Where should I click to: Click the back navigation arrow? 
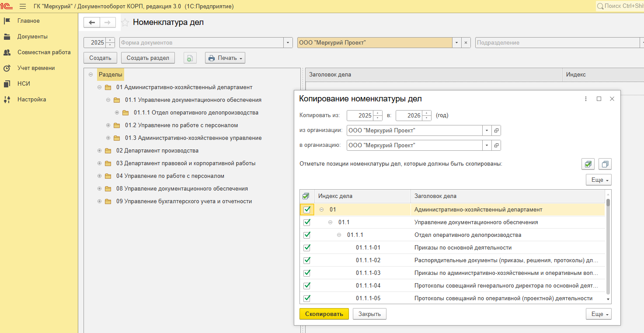coord(92,23)
